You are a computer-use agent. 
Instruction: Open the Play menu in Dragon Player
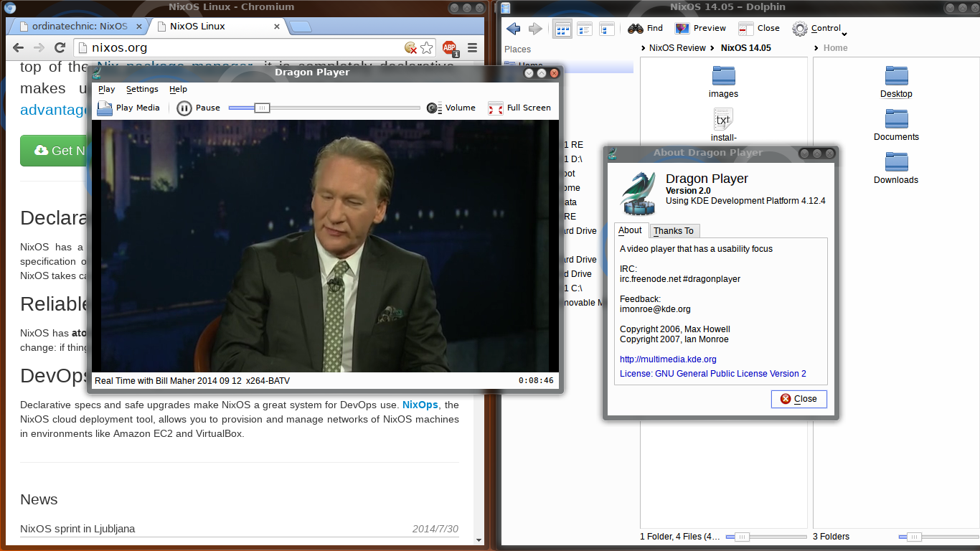tap(107, 89)
